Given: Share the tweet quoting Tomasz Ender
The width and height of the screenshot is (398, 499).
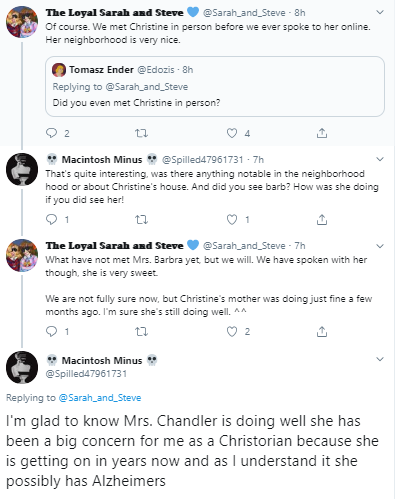Looking at the screenshot, I should 322,133.
